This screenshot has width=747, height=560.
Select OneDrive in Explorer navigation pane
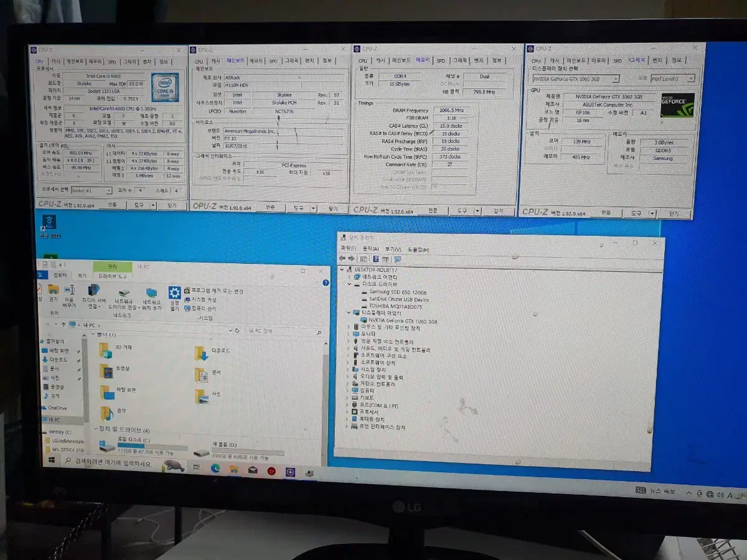click(54, 408)
